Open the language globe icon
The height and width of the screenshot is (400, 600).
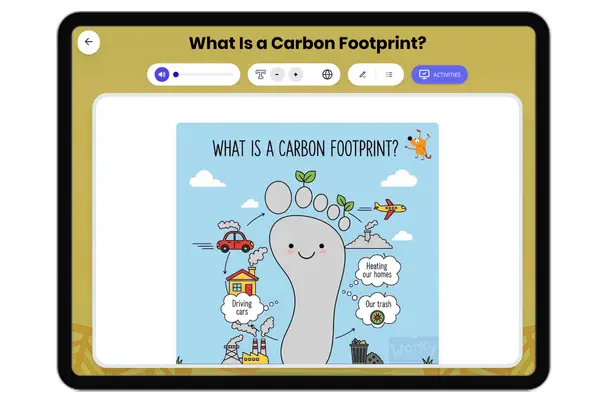tap(327, 74)
